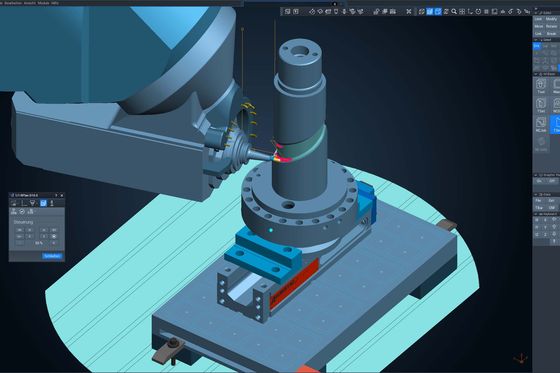The height and width of the screenshot is (373, 560).
Task: Click the Modify button in the right panel
Action: pos(551,19)
